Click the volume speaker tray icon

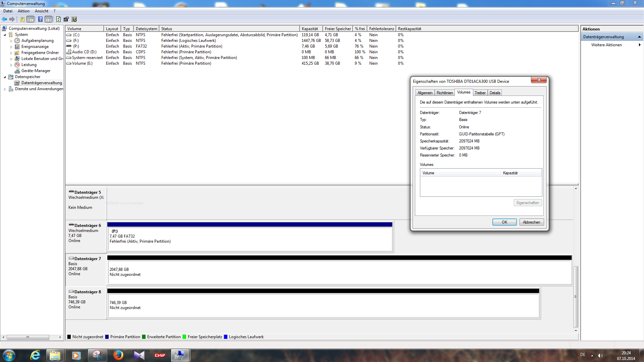coord(600,356)
